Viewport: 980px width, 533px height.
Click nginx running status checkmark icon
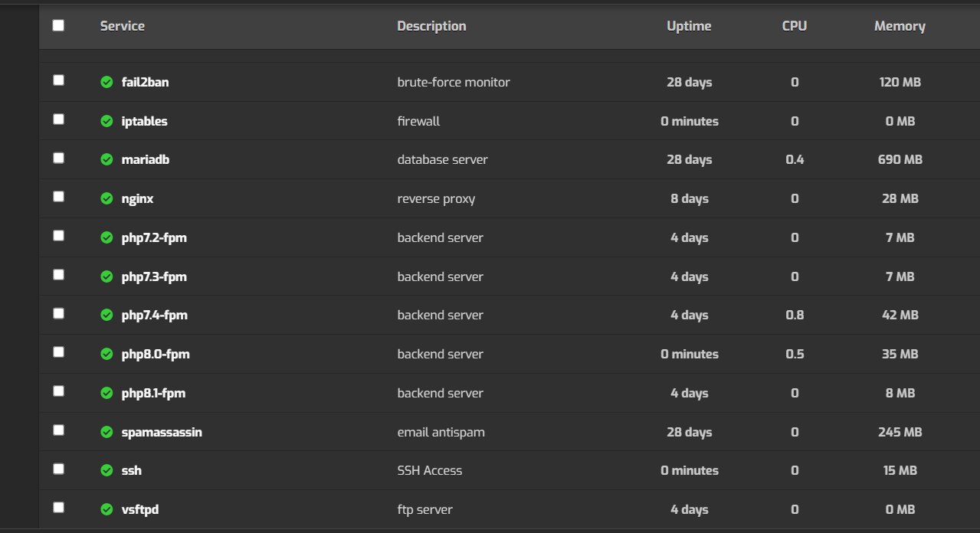click(107, 198)
